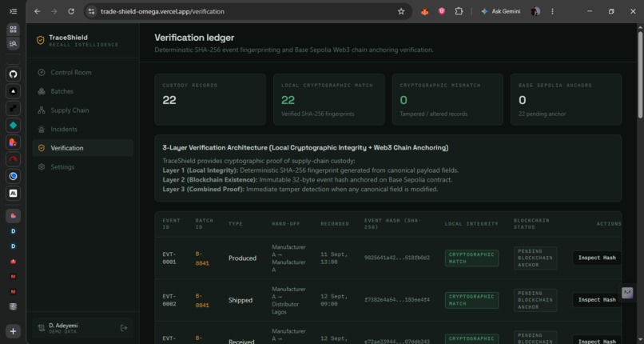Viewport: 644px width, 344px height.
Task: Open the browser three-dot menu
Action: coord(552,11)
